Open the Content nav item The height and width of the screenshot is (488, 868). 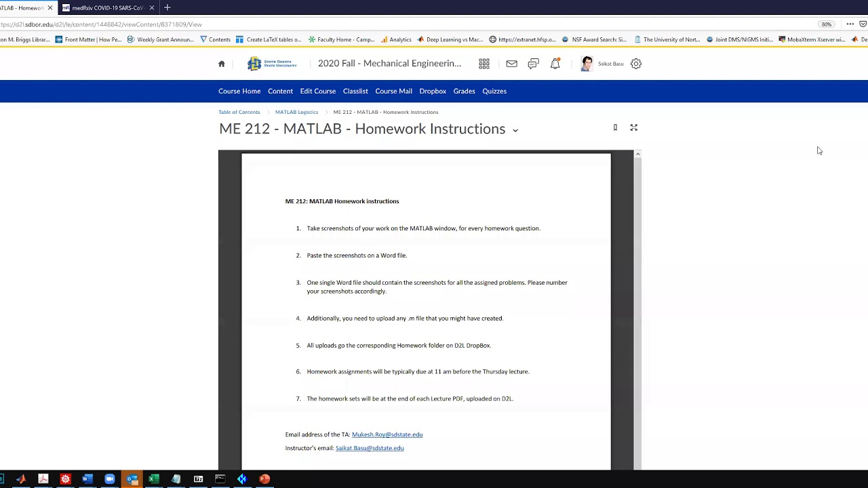pos(280,91)
